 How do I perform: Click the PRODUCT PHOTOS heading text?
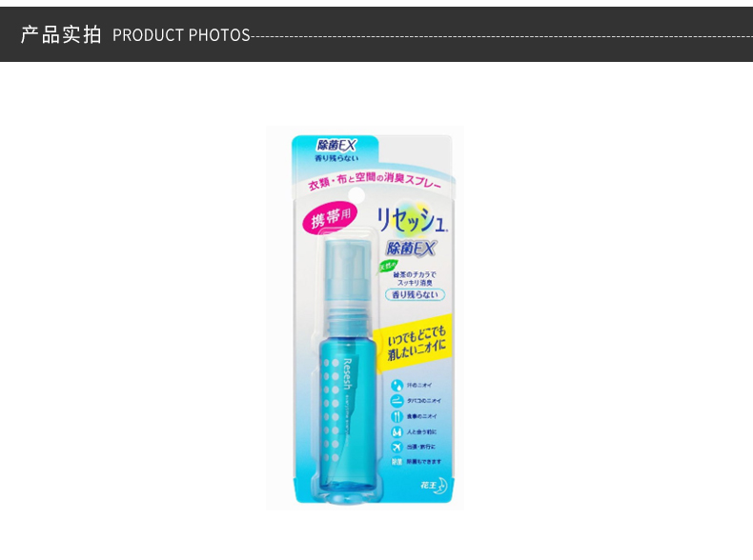point(181,35)
